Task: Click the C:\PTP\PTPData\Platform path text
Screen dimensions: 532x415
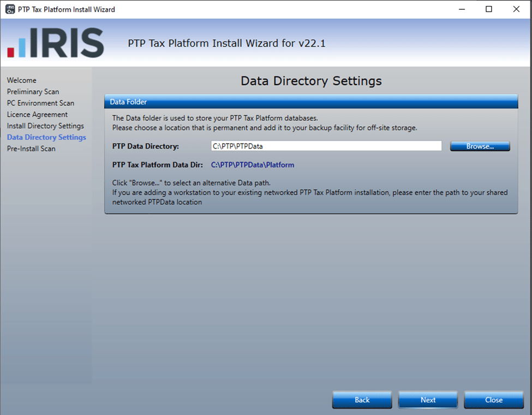Action: coord(253,165)
